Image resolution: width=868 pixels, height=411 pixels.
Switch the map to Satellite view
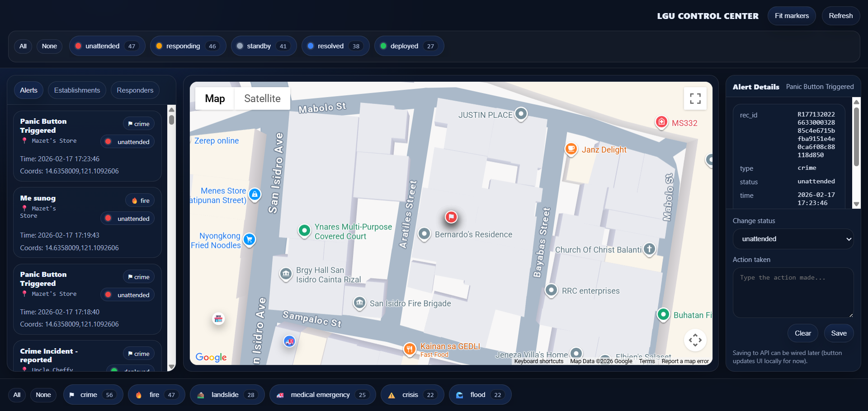coord(262,98)
